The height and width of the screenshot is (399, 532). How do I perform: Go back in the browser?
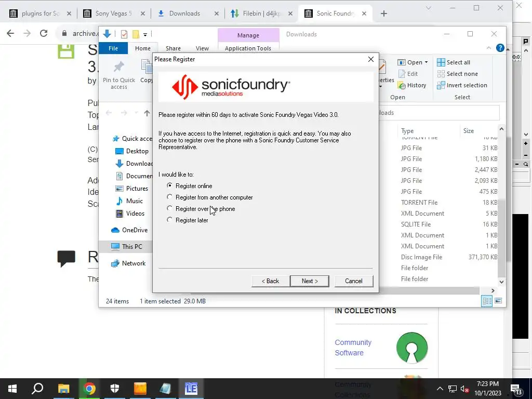[10, 33]
